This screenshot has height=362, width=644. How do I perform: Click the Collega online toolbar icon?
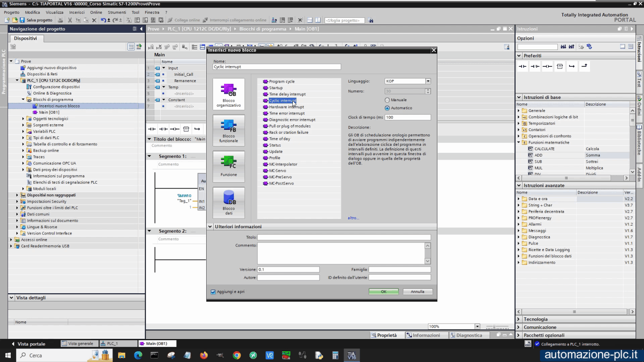(170, 20)
